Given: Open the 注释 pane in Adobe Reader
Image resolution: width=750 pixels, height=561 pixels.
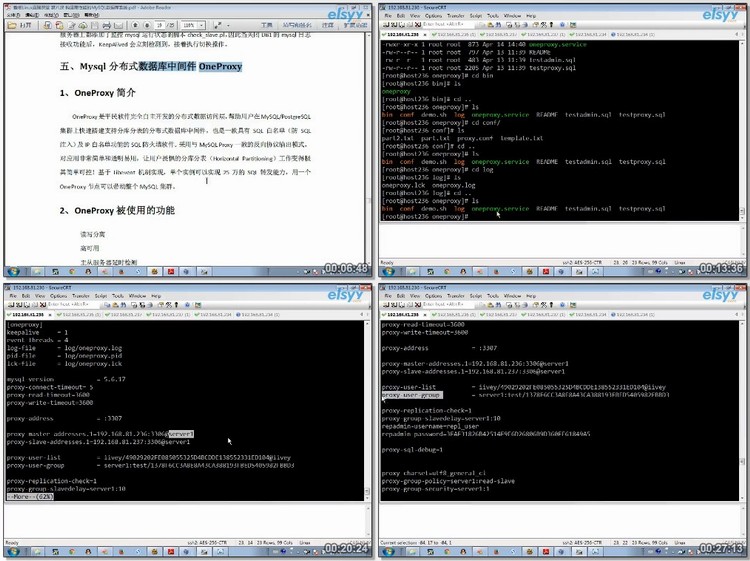Looking at the screenshot, I should 328,25.
